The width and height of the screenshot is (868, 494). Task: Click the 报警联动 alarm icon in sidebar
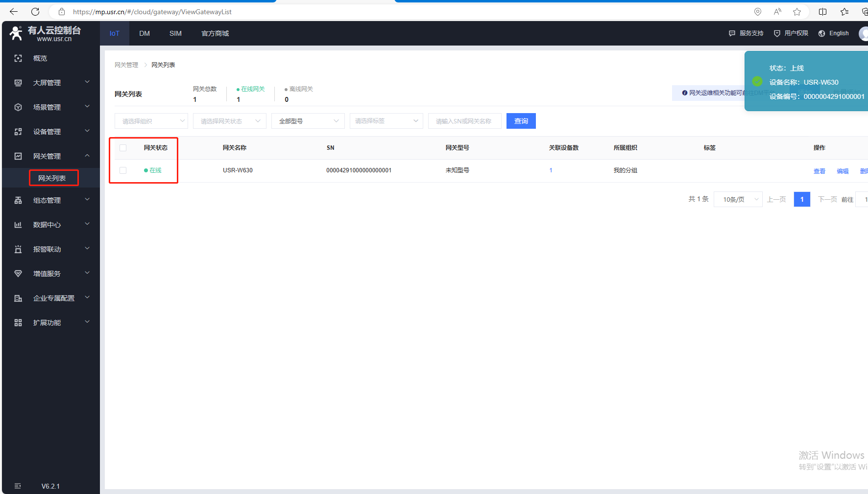pyautogui.click(x=18, y=249)
